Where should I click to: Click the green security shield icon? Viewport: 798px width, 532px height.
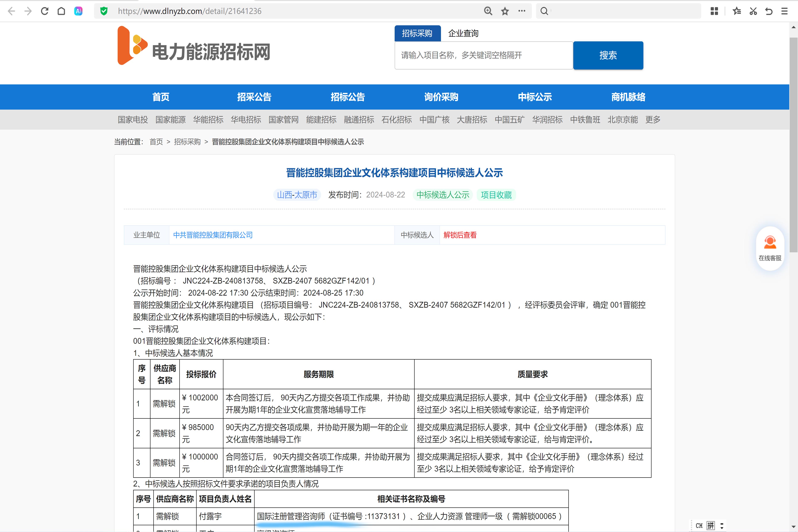pos(104,11)
